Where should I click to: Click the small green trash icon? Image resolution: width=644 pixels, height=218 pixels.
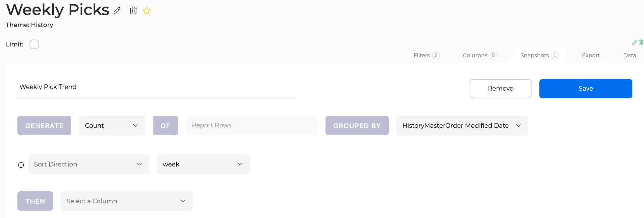point(641,42)
